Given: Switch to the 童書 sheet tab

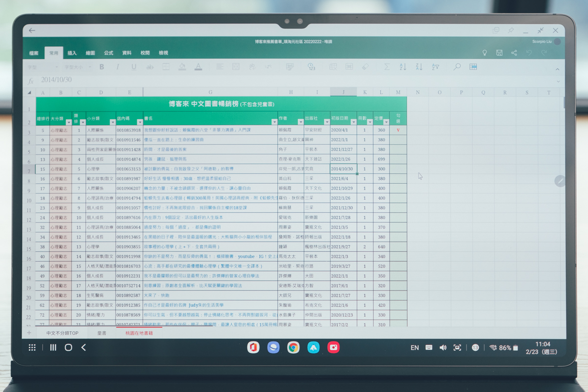Looking at the screenshot, I should pos(101,333).
